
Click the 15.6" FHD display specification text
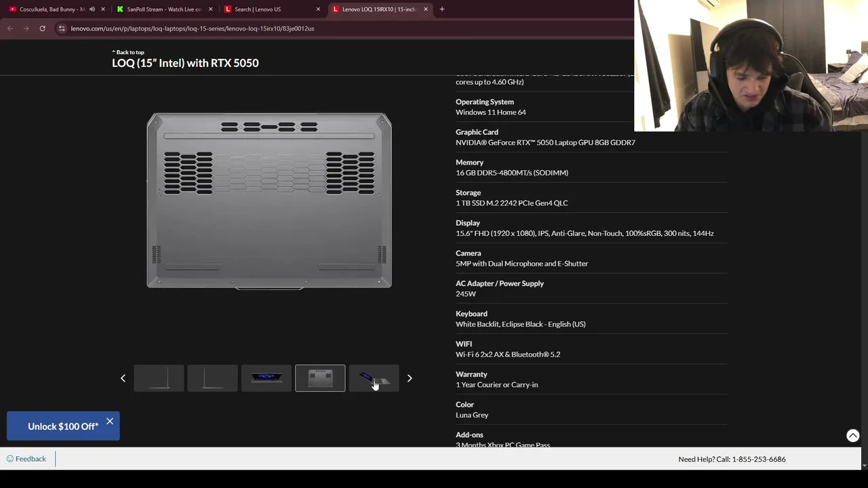pyautogui.click(x=585, y=233)
